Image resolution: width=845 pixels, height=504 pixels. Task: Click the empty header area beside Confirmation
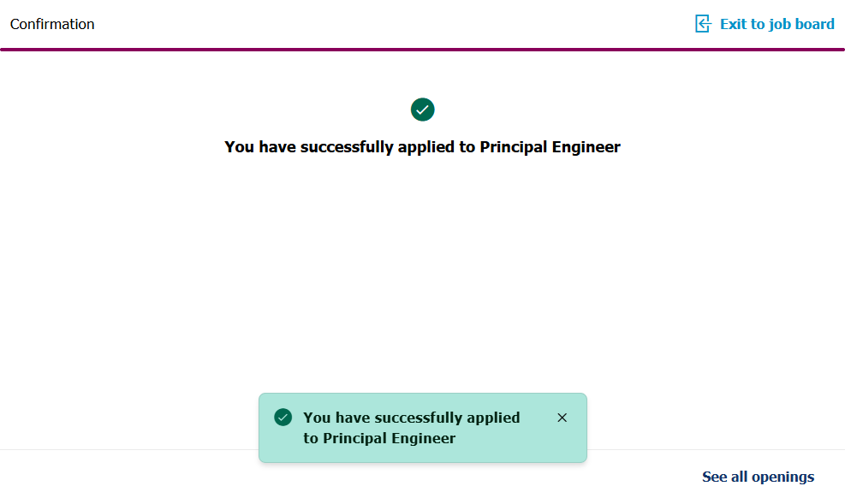pyautogui.click(x=385, y=24)
